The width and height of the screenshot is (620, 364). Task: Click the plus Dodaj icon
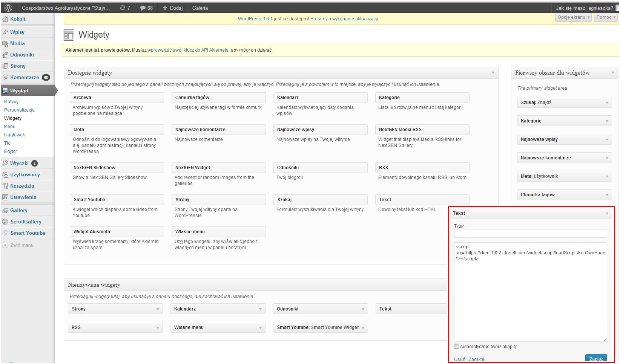[165, 8]
